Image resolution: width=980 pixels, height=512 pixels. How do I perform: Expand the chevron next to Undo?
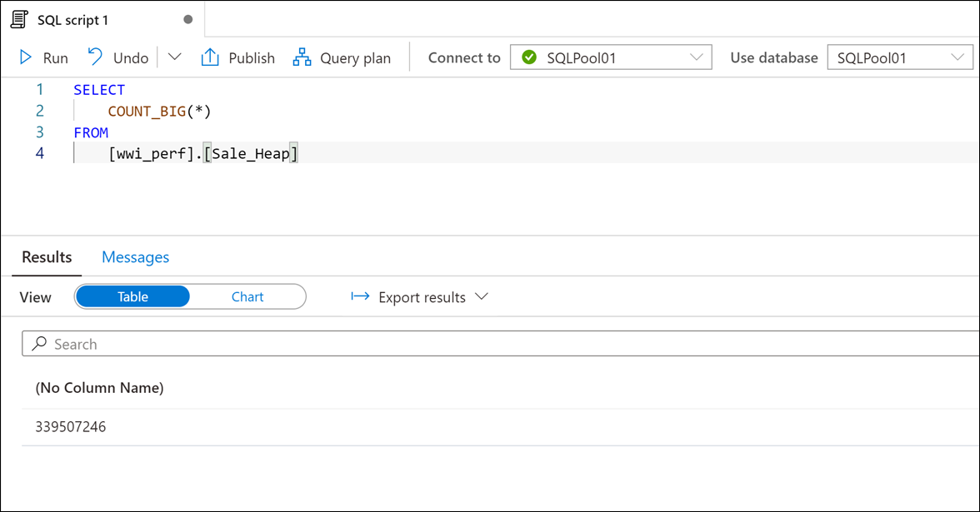(x=177, y=57)
